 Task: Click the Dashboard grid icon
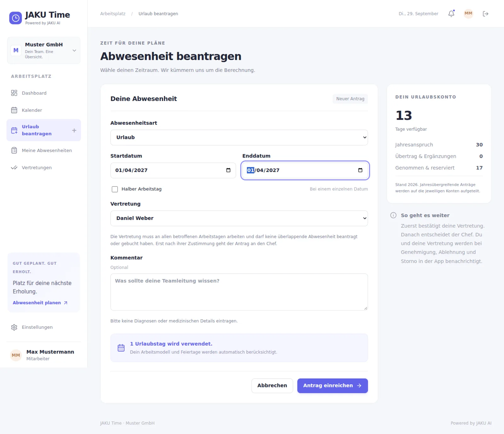click(x=14, y=93)
